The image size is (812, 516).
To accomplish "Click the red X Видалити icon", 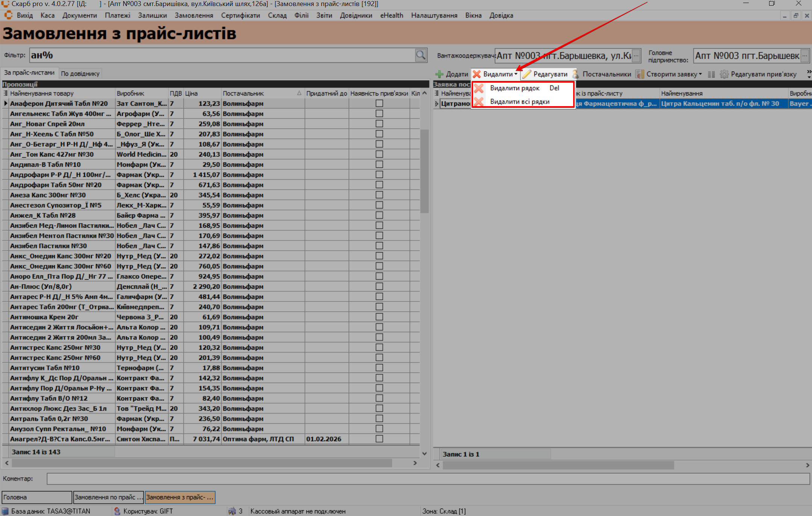I will coord(477,74).
